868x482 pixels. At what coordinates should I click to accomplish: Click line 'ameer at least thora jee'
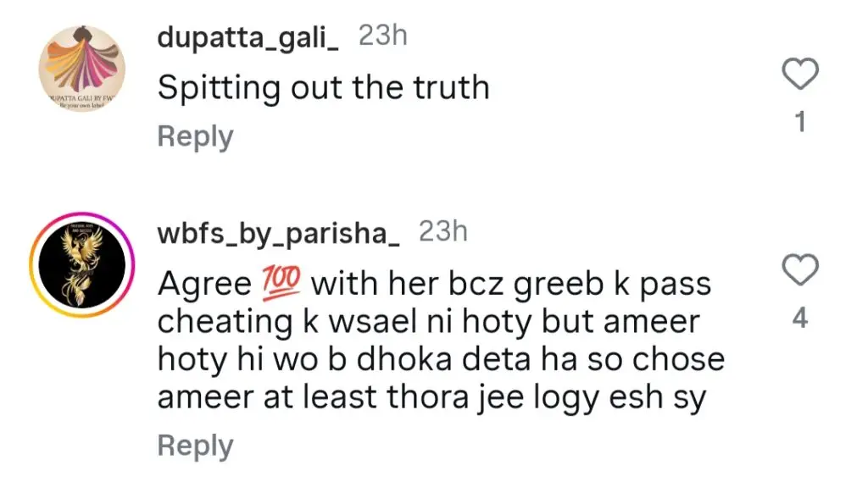pos(341,397)
